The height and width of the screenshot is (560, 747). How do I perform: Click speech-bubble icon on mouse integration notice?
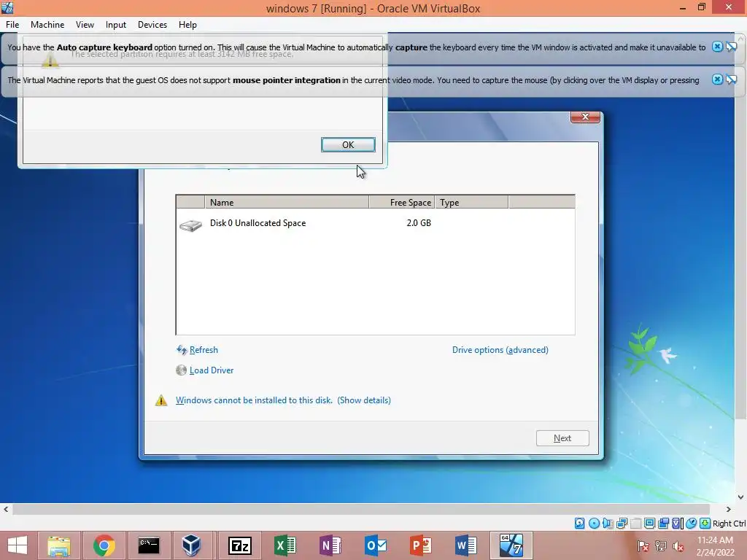tap(731, 79)
